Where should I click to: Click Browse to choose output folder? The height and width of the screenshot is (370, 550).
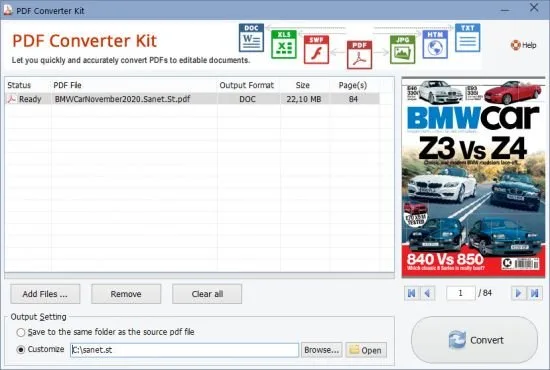click(322, 350)
